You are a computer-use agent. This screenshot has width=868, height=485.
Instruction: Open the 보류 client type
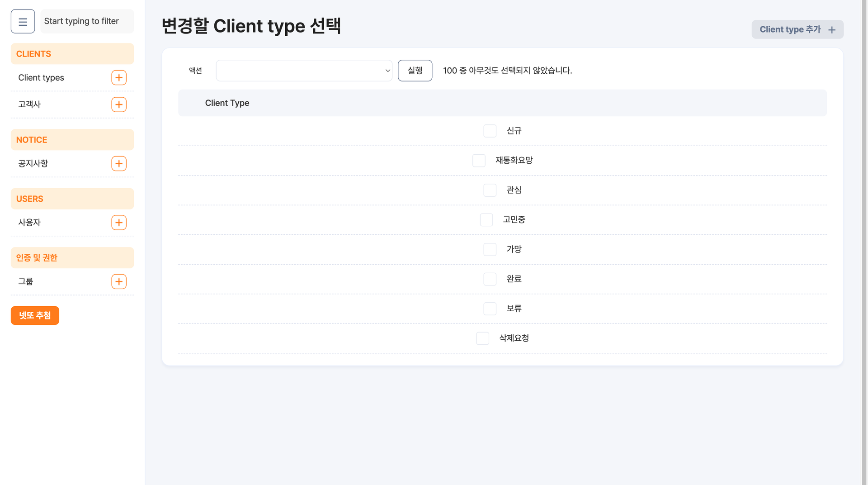(x=514, y=309)
